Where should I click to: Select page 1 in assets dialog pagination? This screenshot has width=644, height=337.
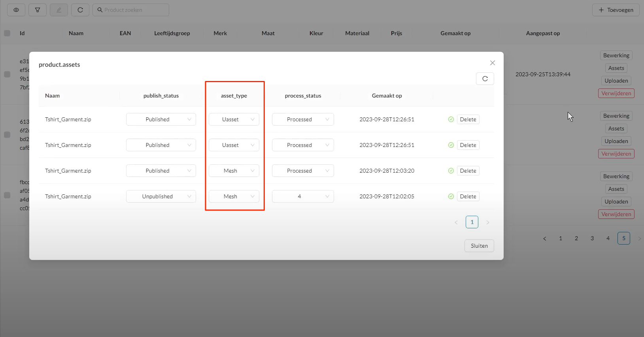[x=472, y=222]
